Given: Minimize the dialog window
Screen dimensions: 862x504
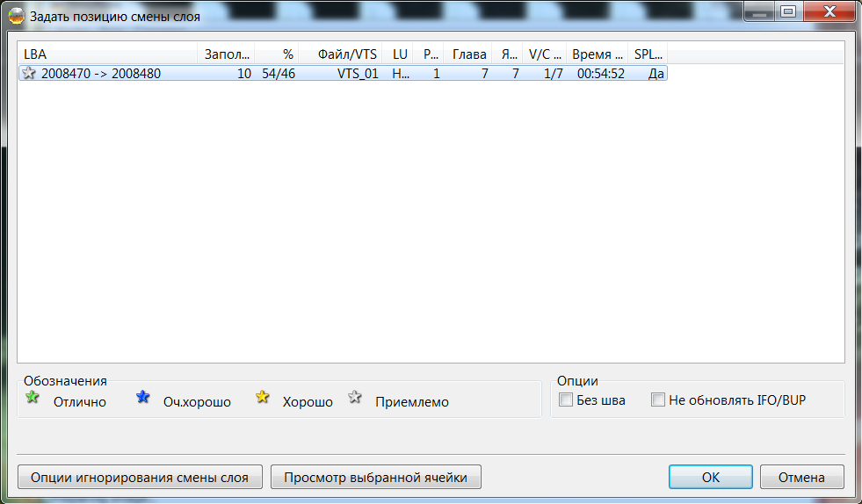Looking at the screenshot, I should (x=760, y=11).
